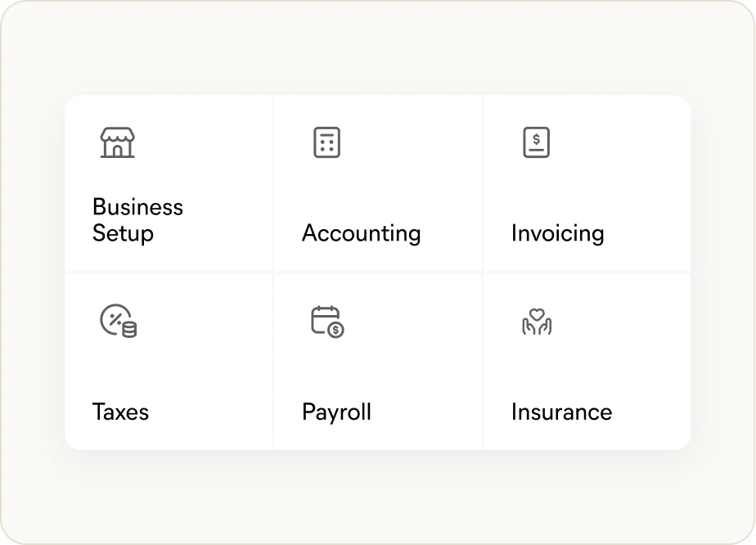Open the Invoicing text label
756x545 pixels.
557,233
